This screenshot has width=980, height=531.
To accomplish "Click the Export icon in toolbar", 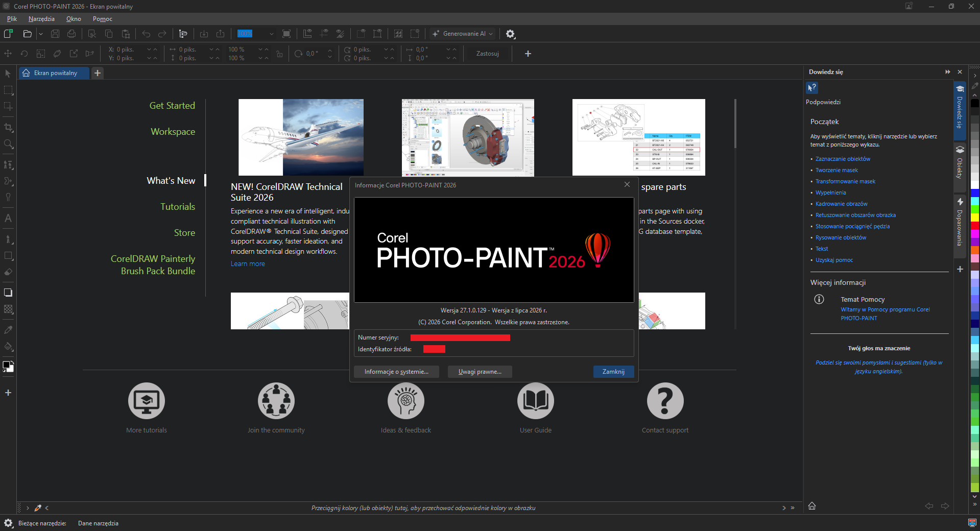I will click(220, 34).
